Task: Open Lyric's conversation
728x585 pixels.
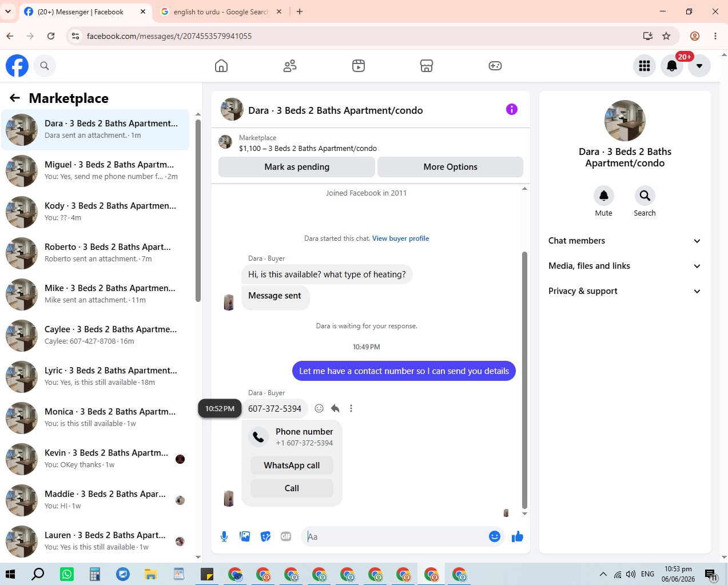Action: 96,377
